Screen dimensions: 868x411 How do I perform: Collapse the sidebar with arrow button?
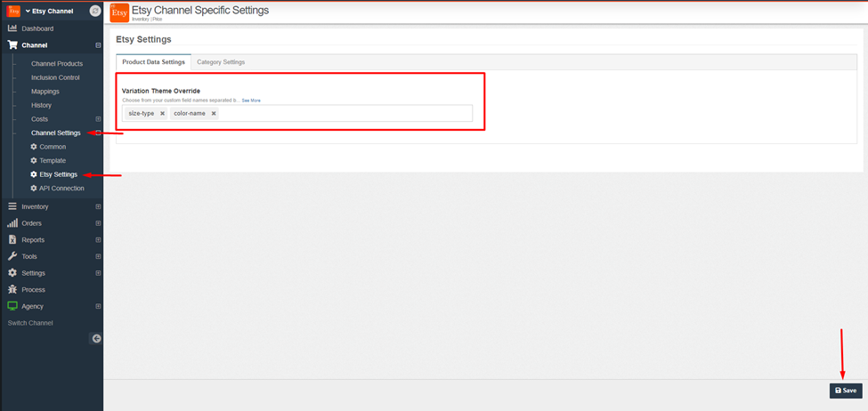coord(96,339)
